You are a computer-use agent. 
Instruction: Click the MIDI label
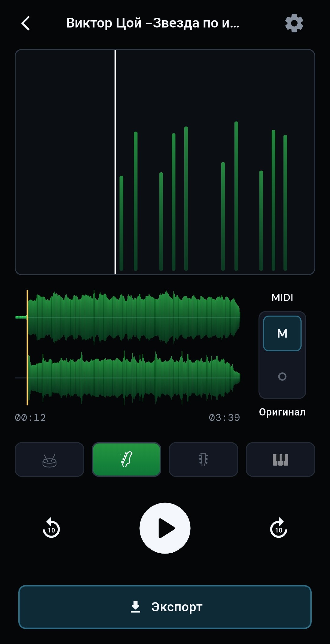click(x=282, y=298)
